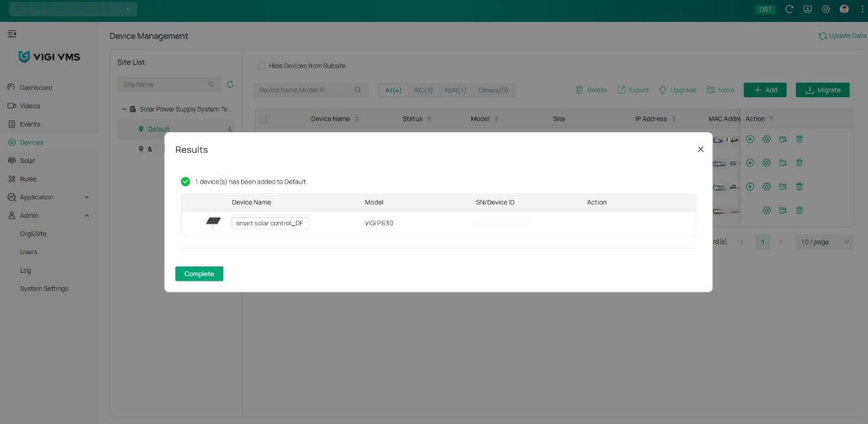Click Update Data
868x424 pixels.
[842, 36]
